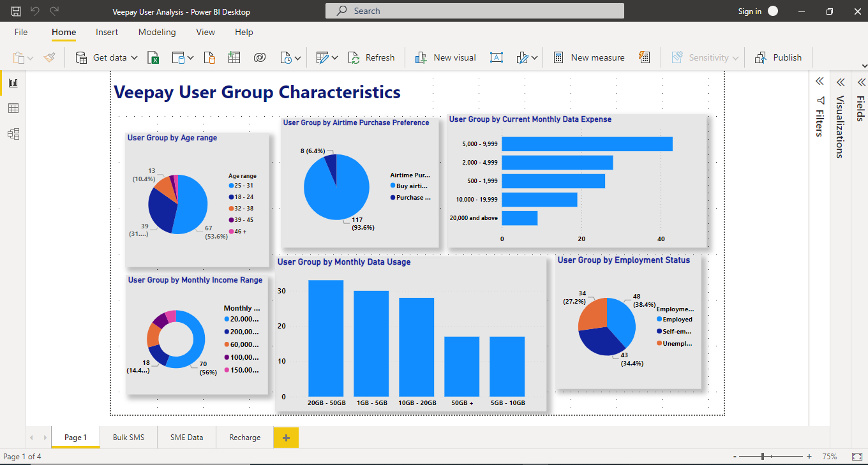This screenshot has width=868, height=465.
Task: Expand the Filters pane chevron
Action: [x=820, y=81]
